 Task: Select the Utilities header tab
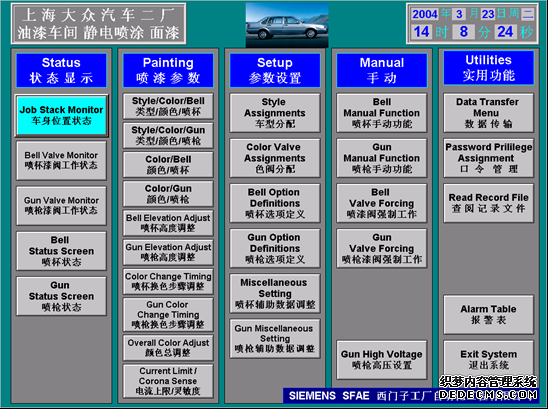(489, 68)
